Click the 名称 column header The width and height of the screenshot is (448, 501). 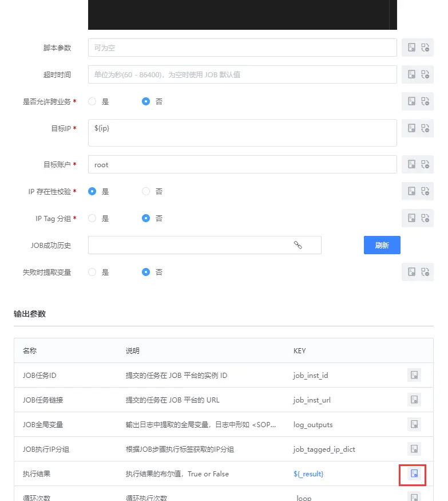point(30,350)
